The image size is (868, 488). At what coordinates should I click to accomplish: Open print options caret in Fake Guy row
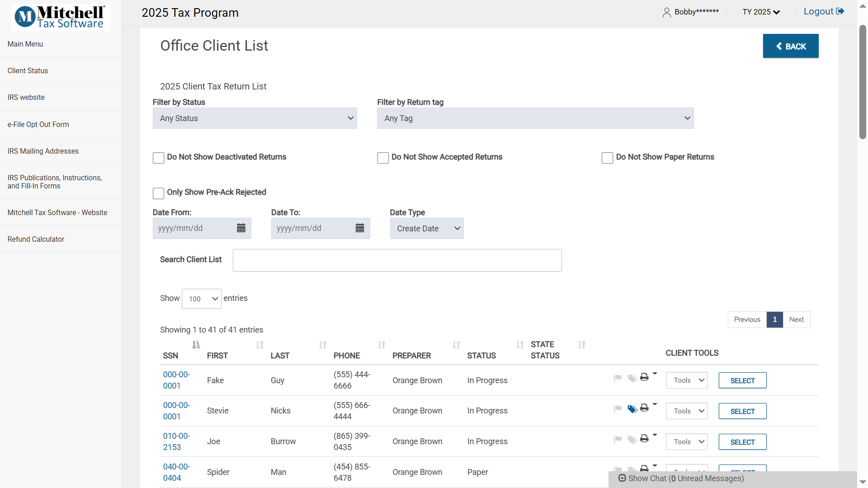[655, 374]
